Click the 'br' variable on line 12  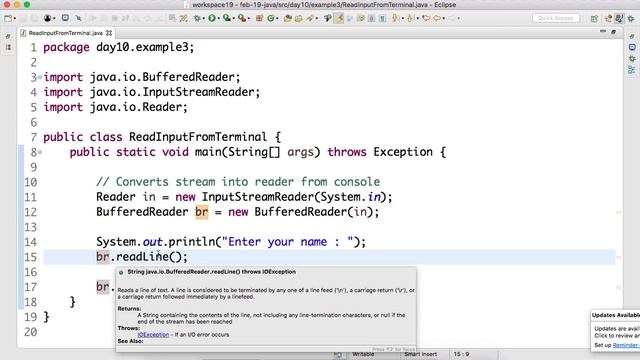[x=202, y=212]
